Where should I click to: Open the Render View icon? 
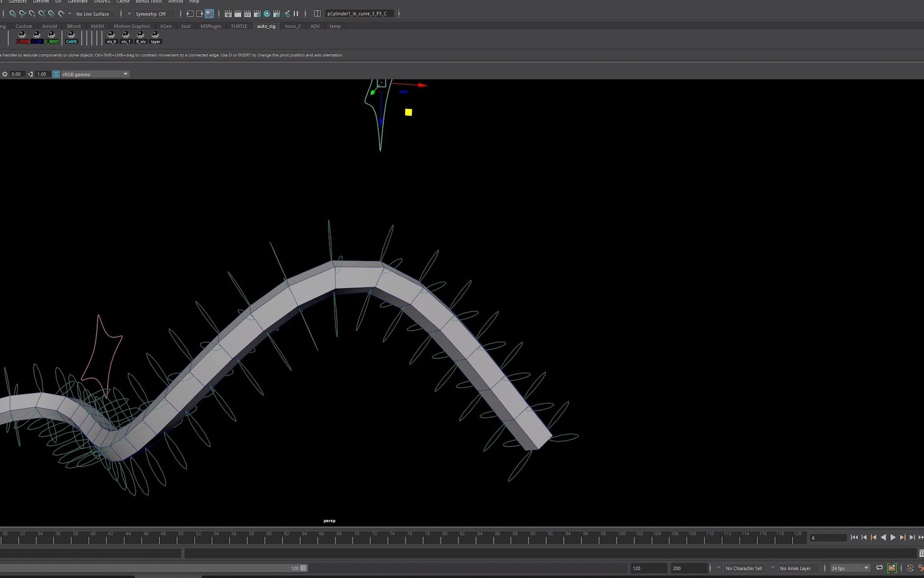point(228,13)
